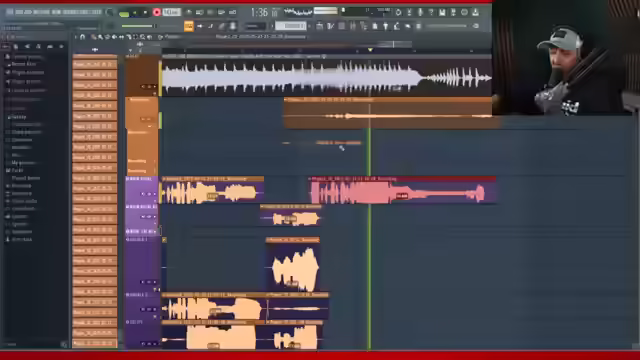Click the magnet snap icon in playlist toolbar
The image size is (640, 360).
coord(83,37)
